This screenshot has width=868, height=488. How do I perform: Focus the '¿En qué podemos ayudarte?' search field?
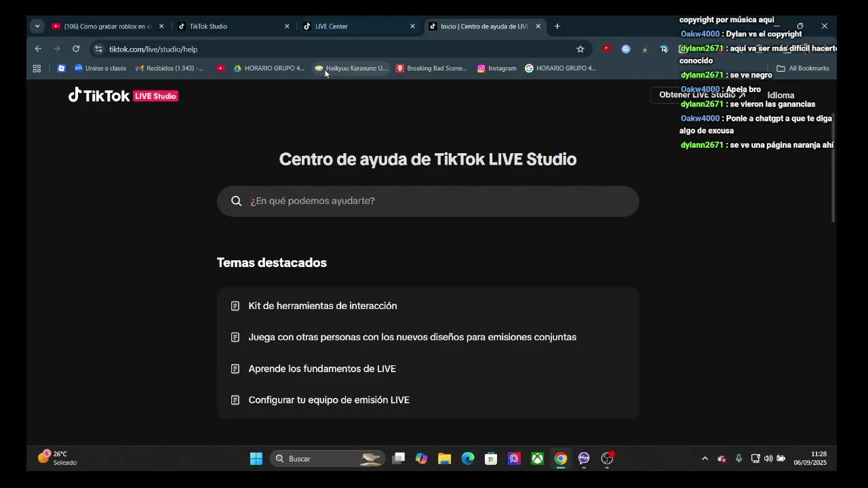[x=428, y=201]
